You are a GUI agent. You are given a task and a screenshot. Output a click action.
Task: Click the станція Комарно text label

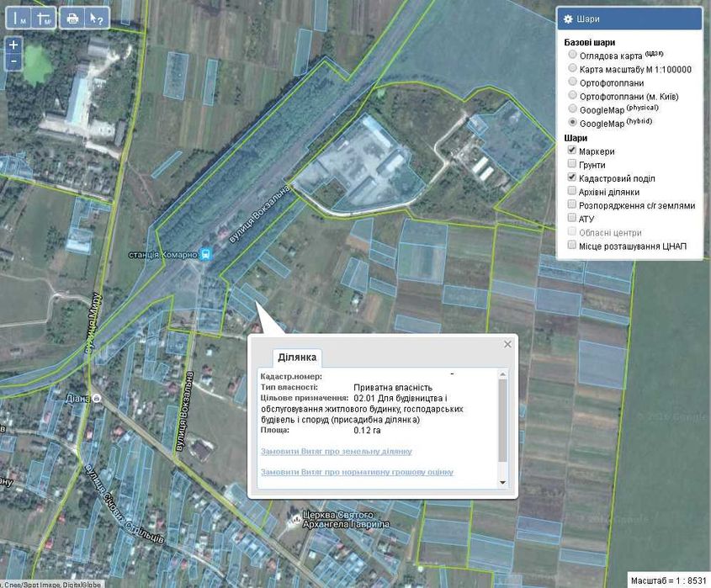[x=163, y=254]
